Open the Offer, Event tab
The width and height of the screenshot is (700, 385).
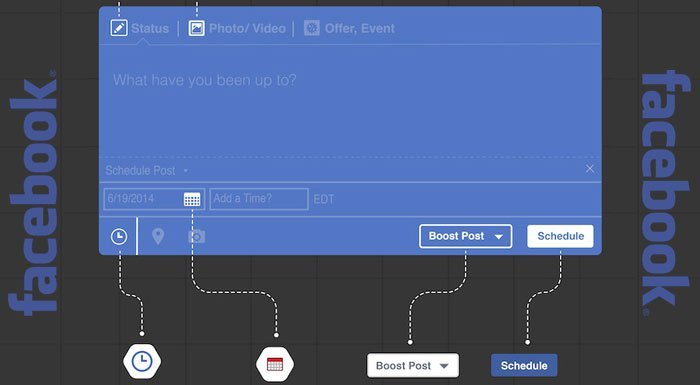(350, 28)
